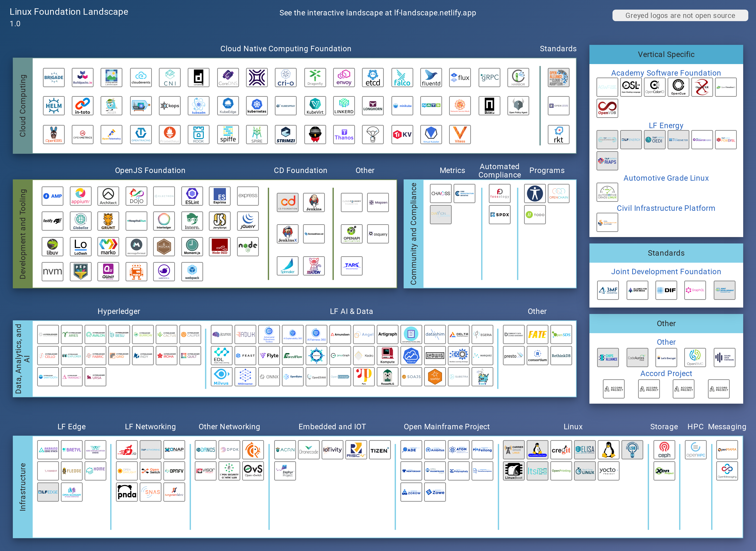Select the SPDX compliance logo

pyautogui.click(x=500, y=214)
